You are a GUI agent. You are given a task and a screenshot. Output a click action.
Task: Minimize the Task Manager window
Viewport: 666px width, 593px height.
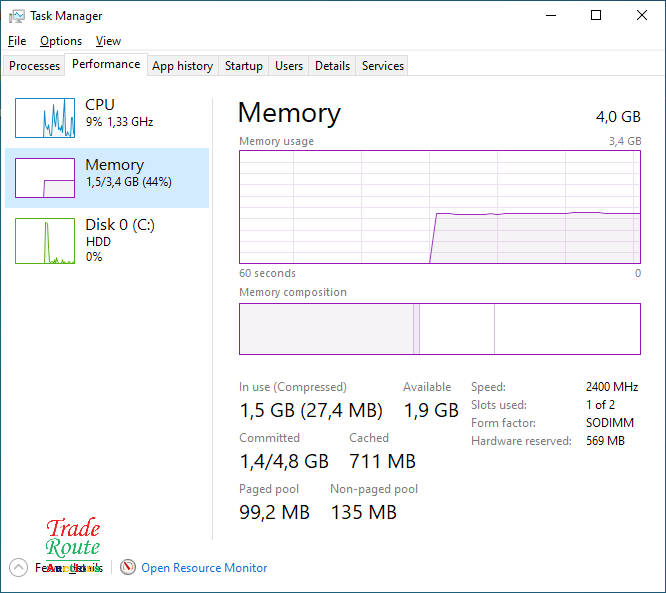pos(550,16)
